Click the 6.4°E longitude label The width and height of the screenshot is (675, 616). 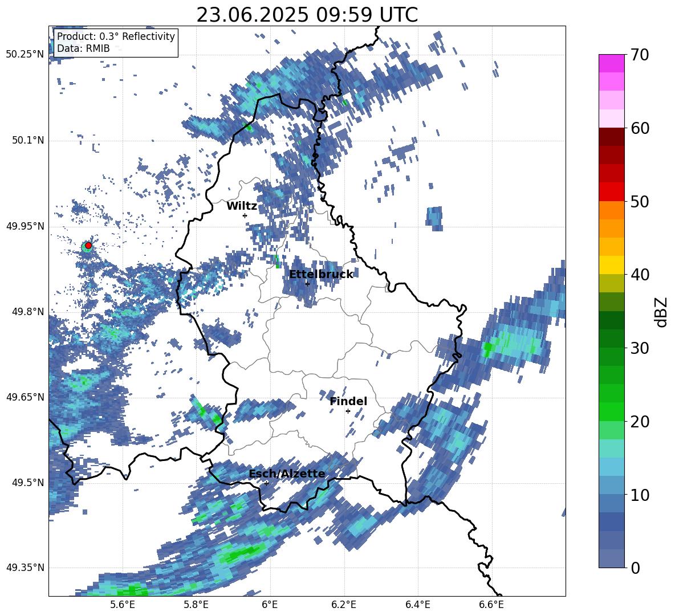pos(418,605)
